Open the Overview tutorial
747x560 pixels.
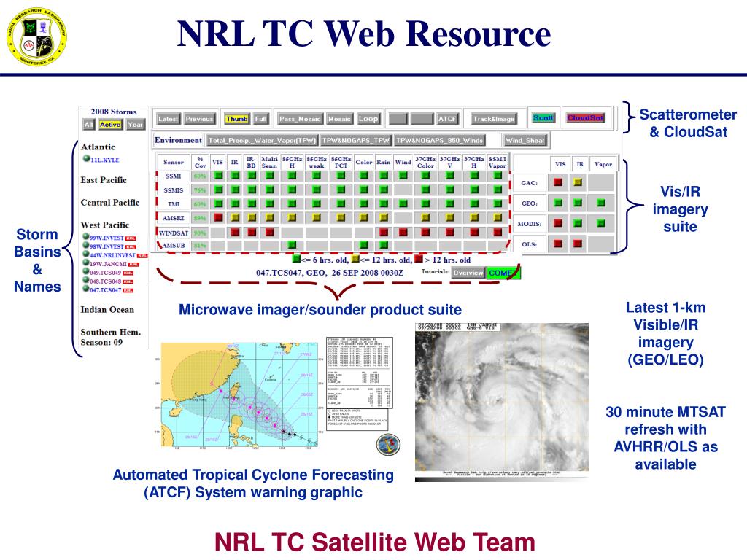468,273
